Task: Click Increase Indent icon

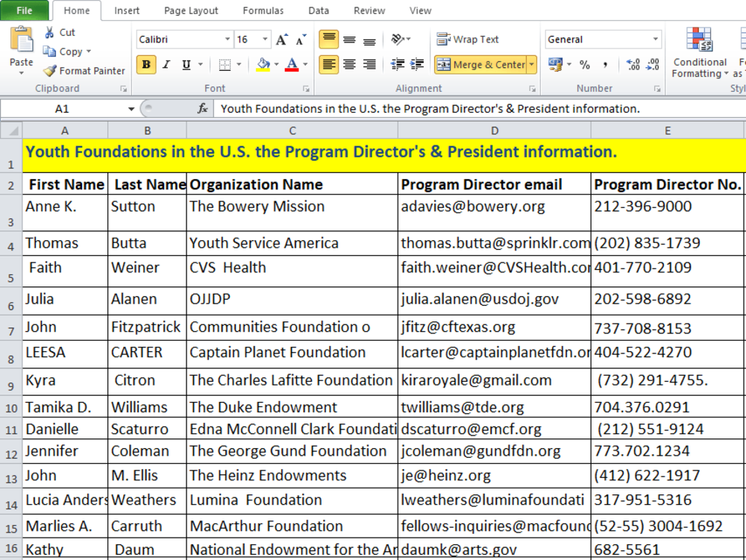Action: coord(417,64)
